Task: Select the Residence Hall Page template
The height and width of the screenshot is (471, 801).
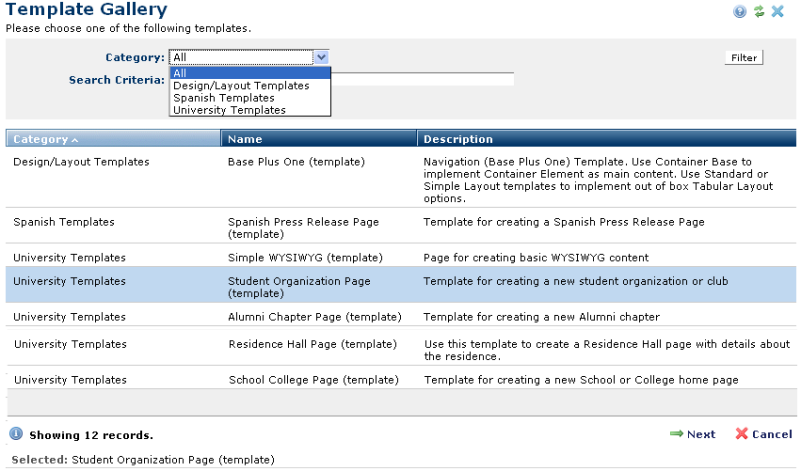Action: 312,344
